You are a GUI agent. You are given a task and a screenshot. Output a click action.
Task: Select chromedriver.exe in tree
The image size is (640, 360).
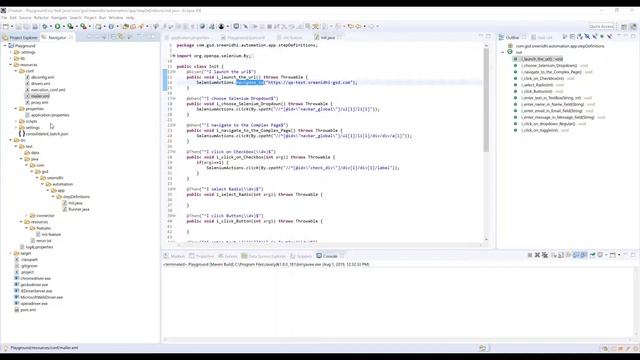point(36,278)
